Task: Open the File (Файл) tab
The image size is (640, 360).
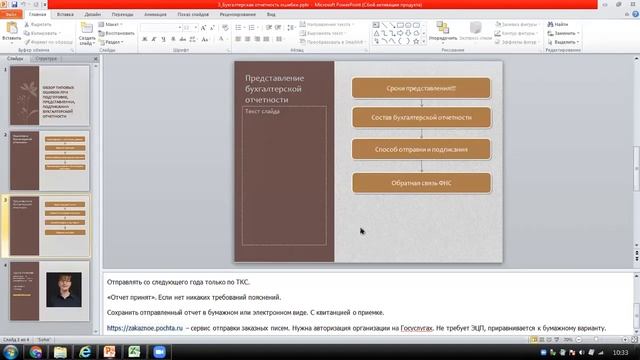Action: 11,14
